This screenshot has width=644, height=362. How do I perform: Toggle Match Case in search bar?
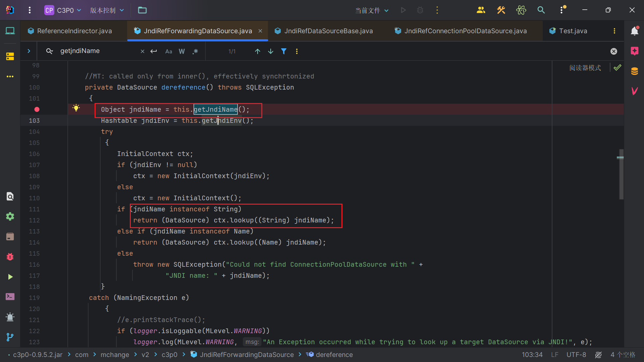tap(169, 51)
